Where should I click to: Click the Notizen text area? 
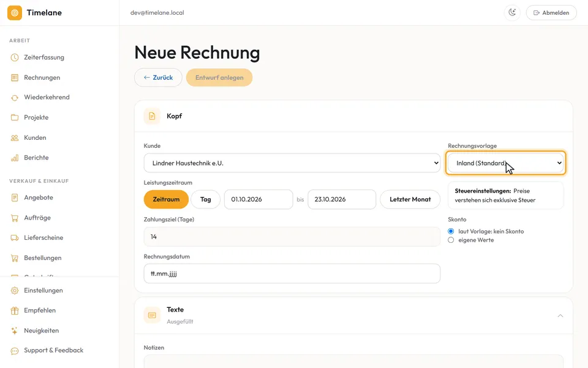[353, 361]
